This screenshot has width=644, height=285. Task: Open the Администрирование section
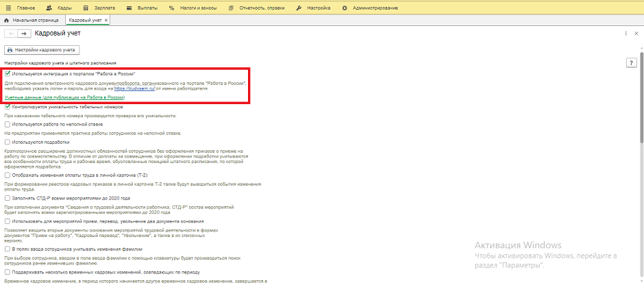pyautogui.click(x=370, y=8)
